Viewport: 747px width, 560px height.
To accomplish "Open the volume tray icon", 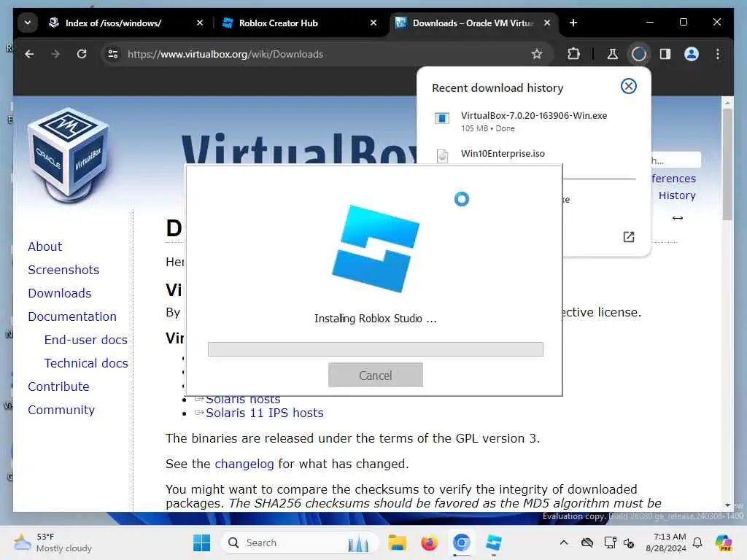I will click(x=629, y=542).
